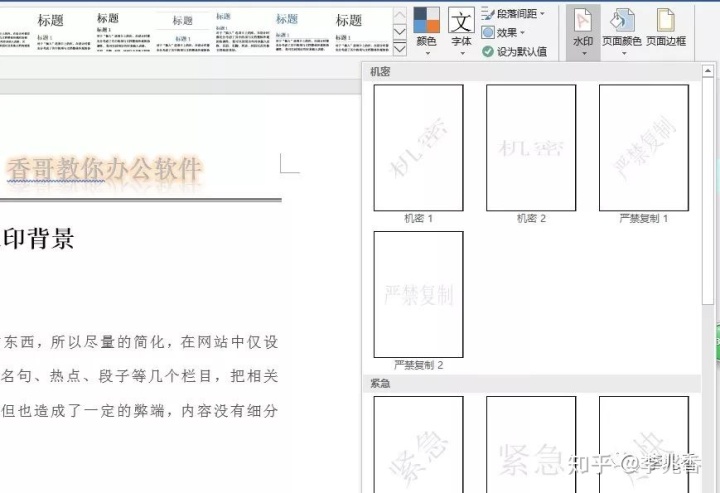Image resolution: width=720 pixels, height=493 pixels.
Task: Select the 机密 1 diagonal watermark
Action: [418, 148]
